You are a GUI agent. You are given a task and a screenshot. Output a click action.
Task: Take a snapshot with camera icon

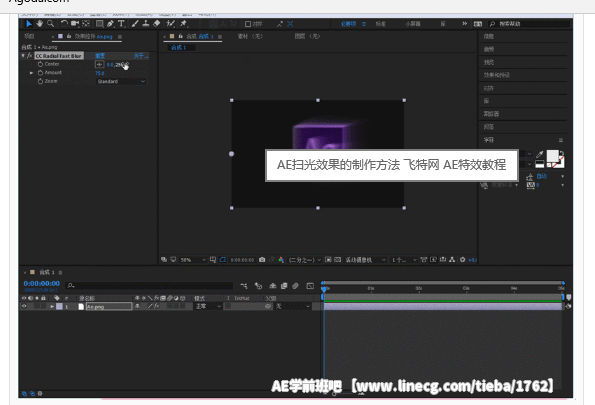262,260
